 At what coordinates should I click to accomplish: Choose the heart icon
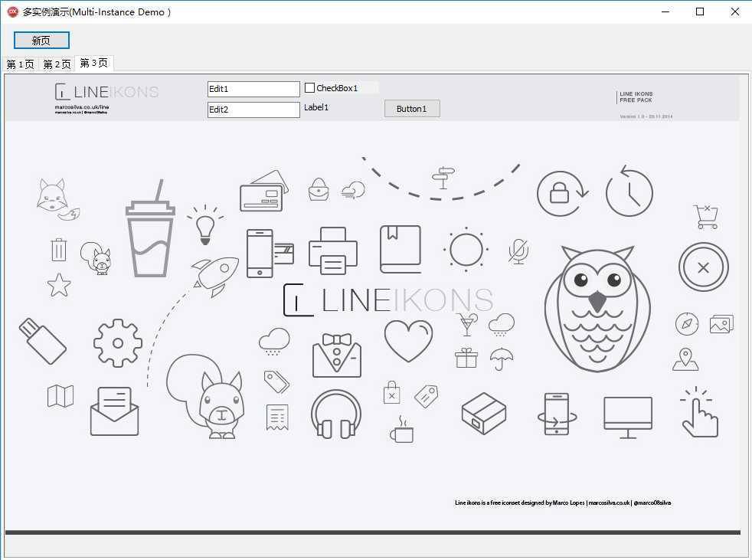409,341
